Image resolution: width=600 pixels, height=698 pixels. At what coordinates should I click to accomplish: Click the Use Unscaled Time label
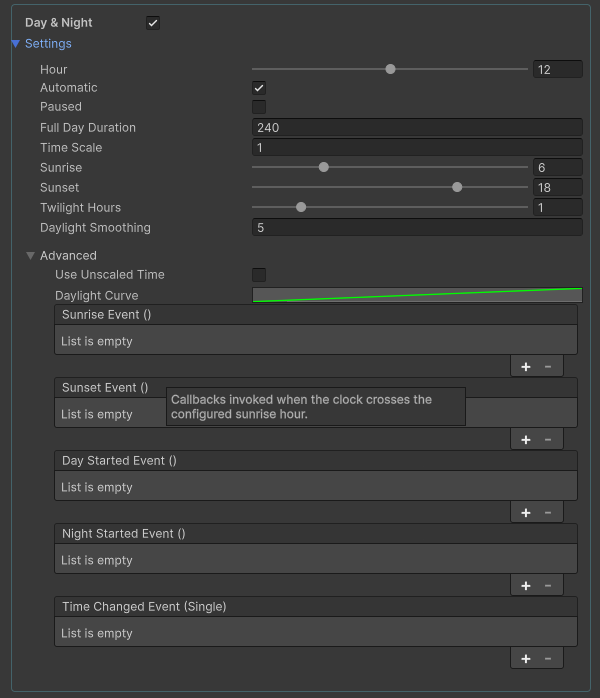click(110, 275)
